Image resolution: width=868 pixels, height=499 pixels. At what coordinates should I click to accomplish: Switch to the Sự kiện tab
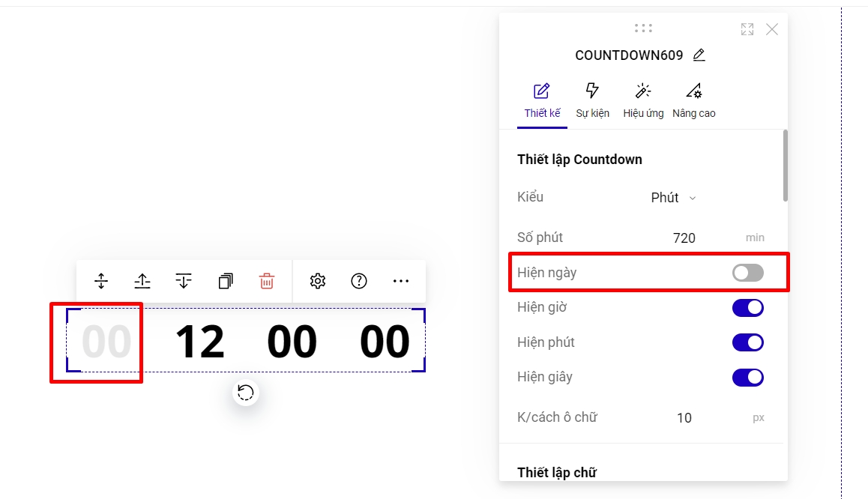click(x=592, y=100)
